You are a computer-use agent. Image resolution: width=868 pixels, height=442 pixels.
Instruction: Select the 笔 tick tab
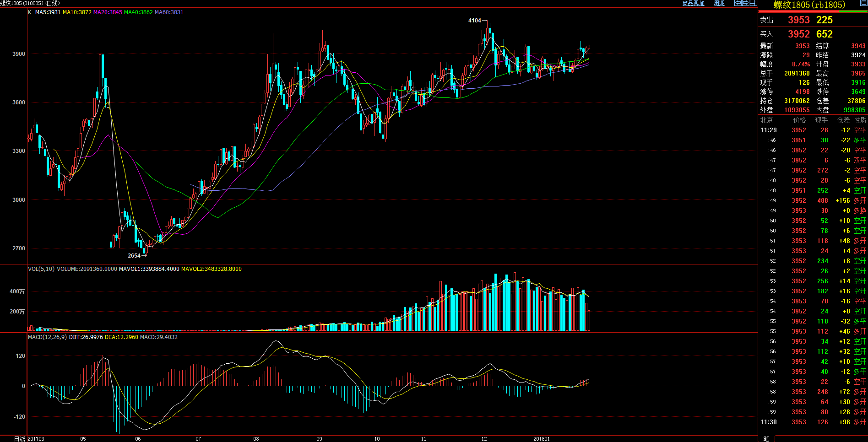pyautogui.click(x=766, y=438)
